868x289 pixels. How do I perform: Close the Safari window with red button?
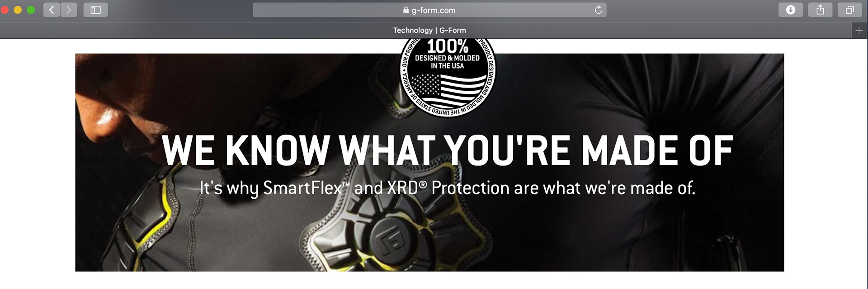point(5,10)
